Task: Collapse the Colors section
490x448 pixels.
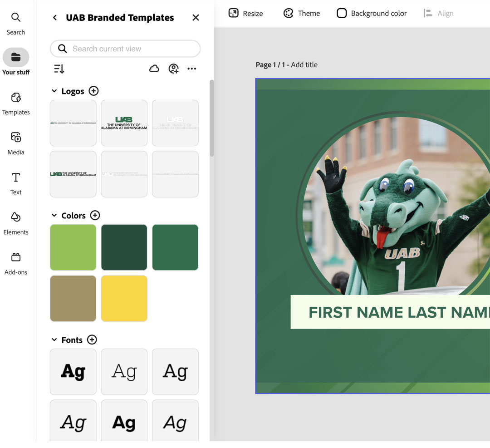Action: coord(54,215)
